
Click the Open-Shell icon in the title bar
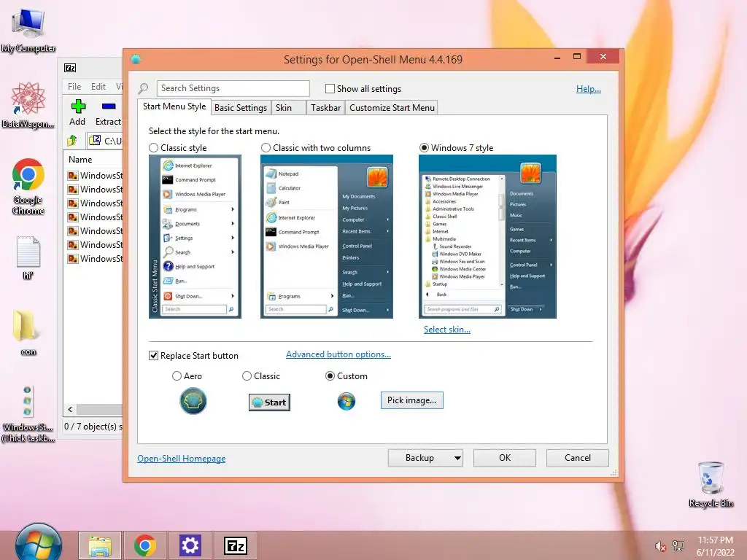(x=136, y=60)
